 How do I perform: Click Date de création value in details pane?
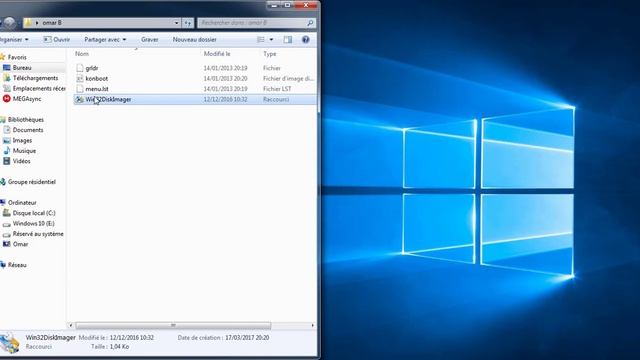click(247, 338)
